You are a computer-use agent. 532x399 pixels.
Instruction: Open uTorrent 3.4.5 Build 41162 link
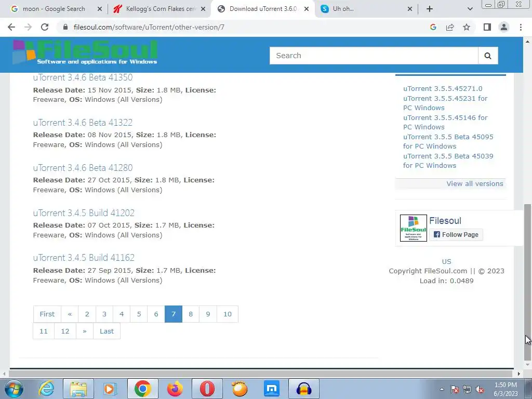[84, 258]
